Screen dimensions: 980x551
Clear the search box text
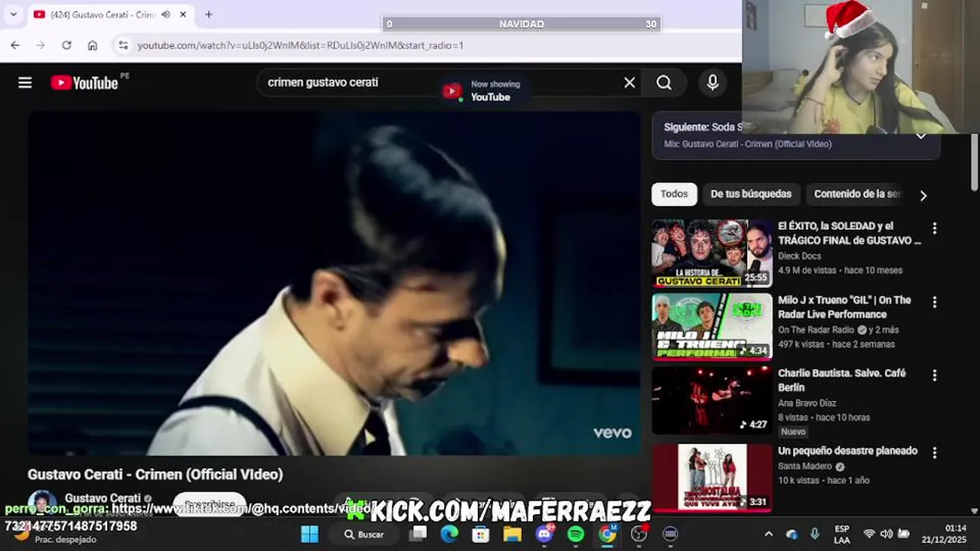click(629, 83)
